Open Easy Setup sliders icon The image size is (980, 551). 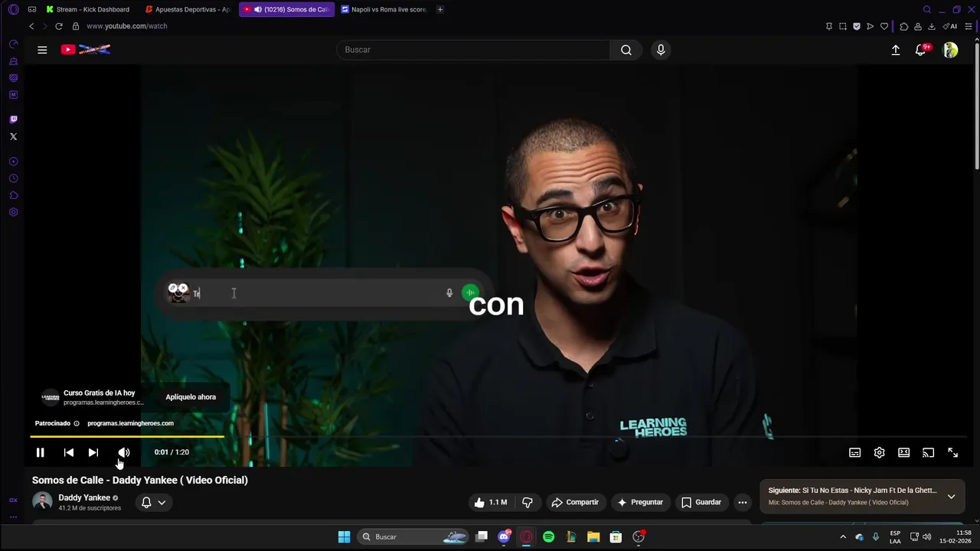[x=969, y=26]
